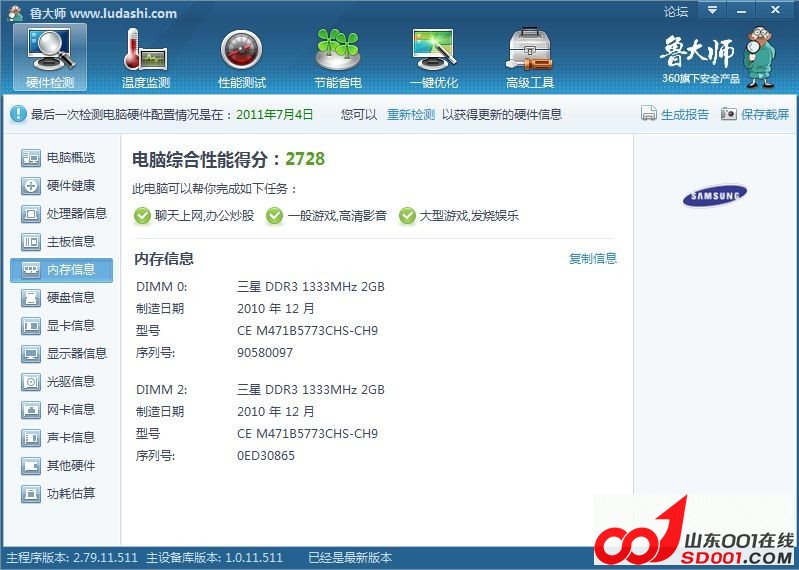Launch the 性能测试 performance test

242,58
